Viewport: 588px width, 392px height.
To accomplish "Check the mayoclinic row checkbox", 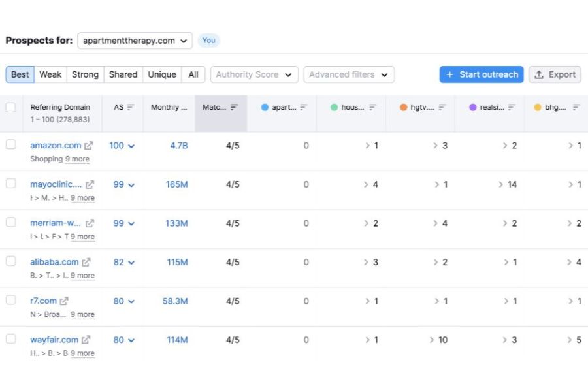I will click(x=11, y=184).
